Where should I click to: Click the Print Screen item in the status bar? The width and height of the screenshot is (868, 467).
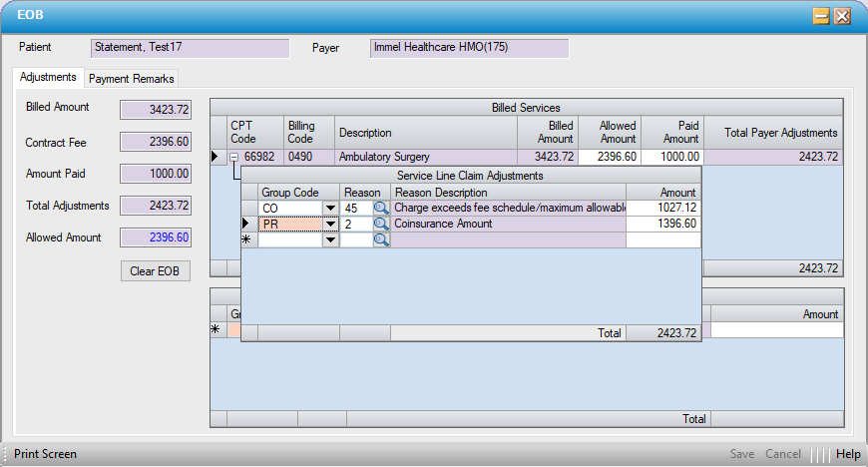pos(45,454)
